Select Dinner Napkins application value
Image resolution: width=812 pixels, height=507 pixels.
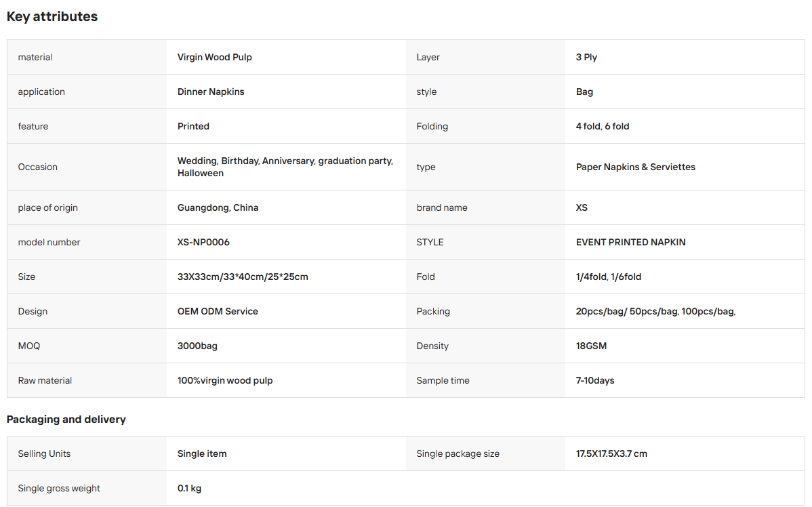(x=211, y=92)
